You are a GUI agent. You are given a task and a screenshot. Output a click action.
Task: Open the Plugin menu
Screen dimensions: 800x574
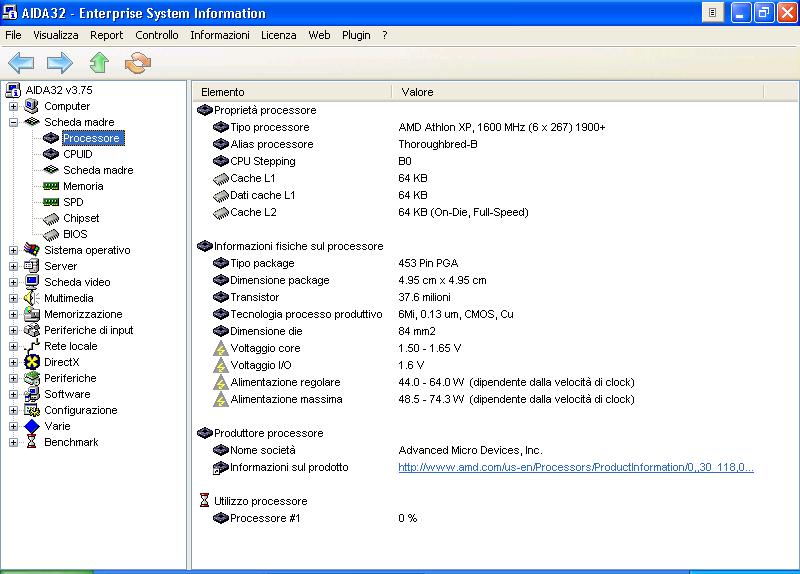coord(356,35)
